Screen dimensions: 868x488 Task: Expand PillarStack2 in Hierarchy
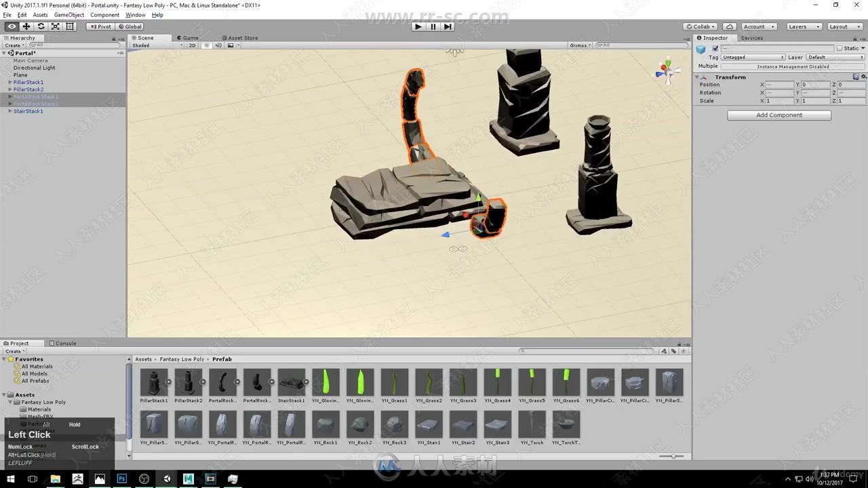[x=10, y=89]
